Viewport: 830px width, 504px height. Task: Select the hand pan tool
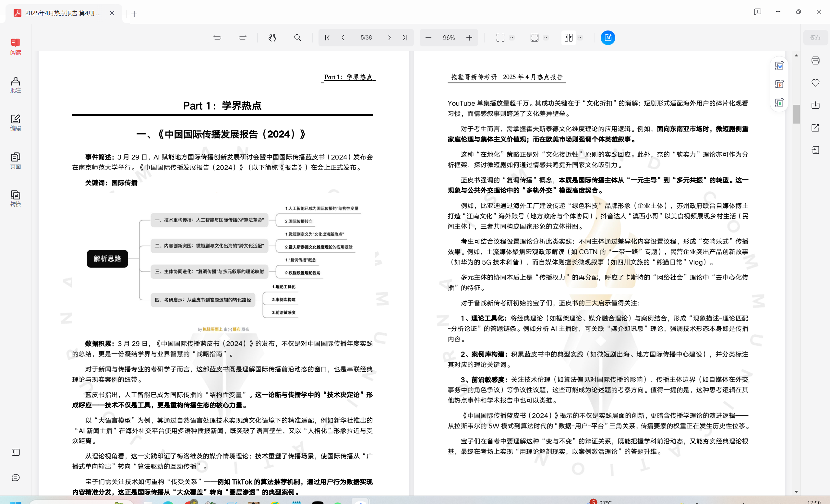(272, 38)
